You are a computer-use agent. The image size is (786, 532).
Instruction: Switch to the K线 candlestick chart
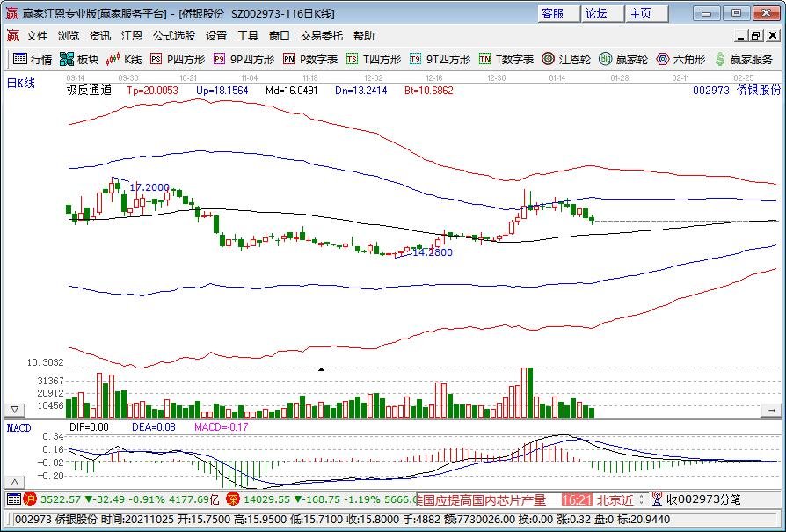point(123,59)
